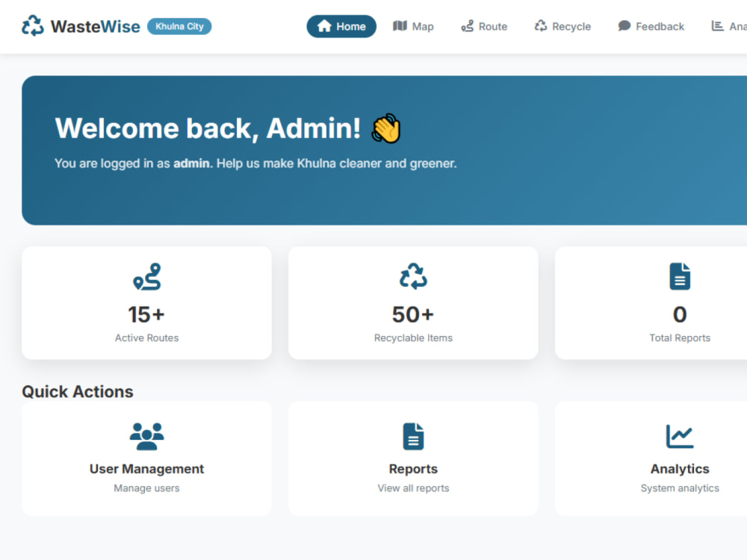
Task: Click the Reports file icon
Action: tap(413, 436)
